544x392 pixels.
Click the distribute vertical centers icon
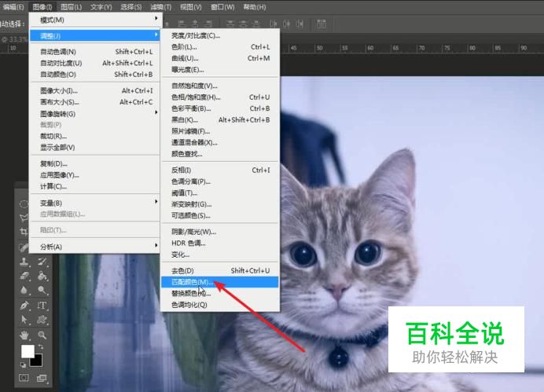(x=243, y=24)
